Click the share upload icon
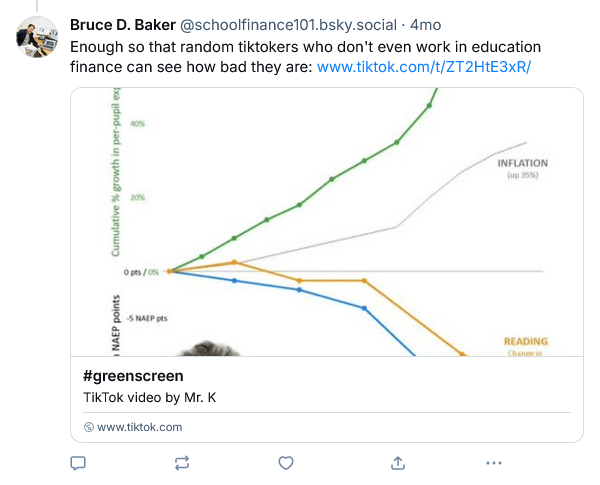This screenshot has height=485, width=600. coord(397,463)
